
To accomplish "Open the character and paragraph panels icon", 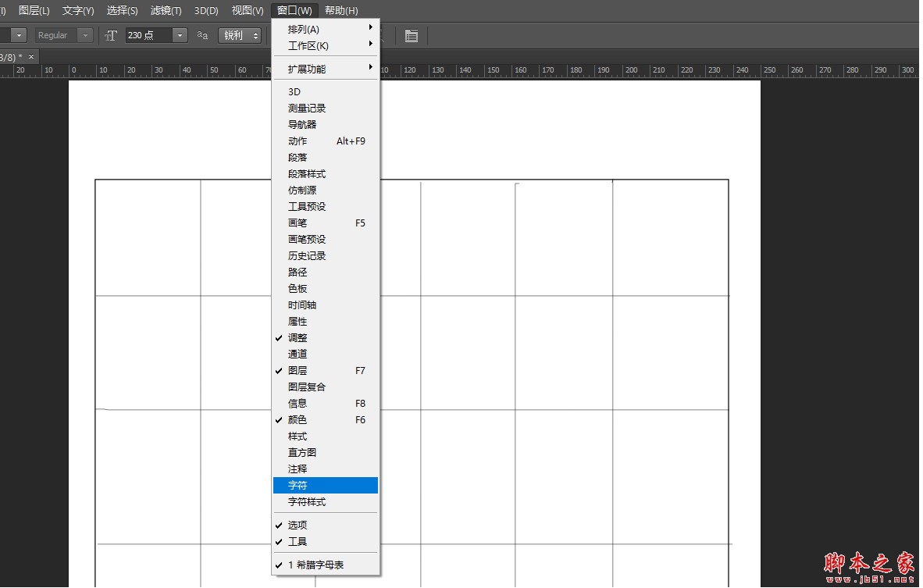I will [412, 36].
